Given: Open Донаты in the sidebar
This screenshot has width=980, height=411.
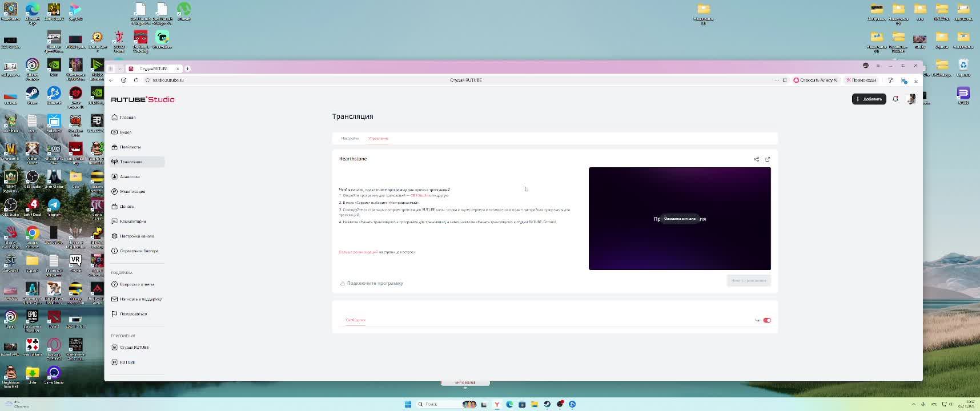Looking at the screenshot, I should pyautogui.click(x=137, y=206).
